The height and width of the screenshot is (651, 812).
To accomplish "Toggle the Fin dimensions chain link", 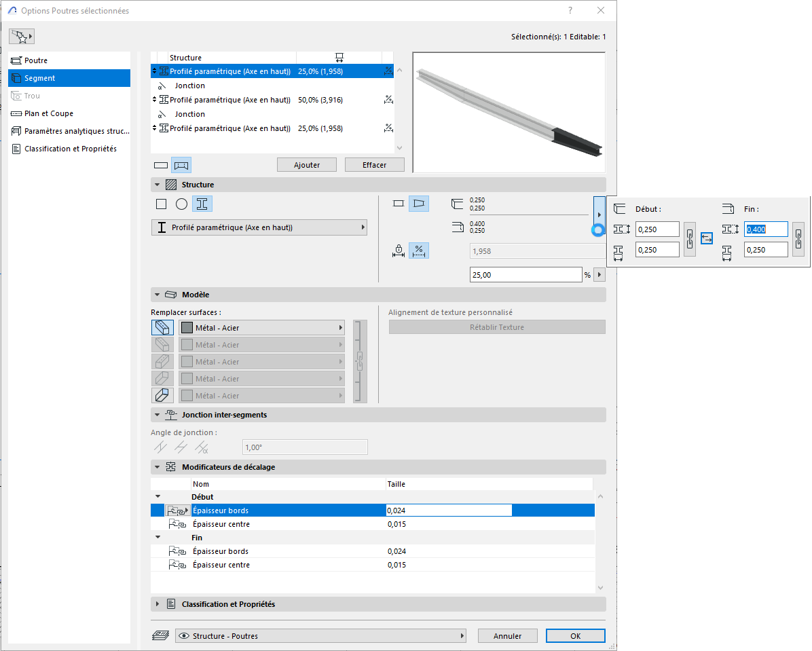I will coord(798,239).
